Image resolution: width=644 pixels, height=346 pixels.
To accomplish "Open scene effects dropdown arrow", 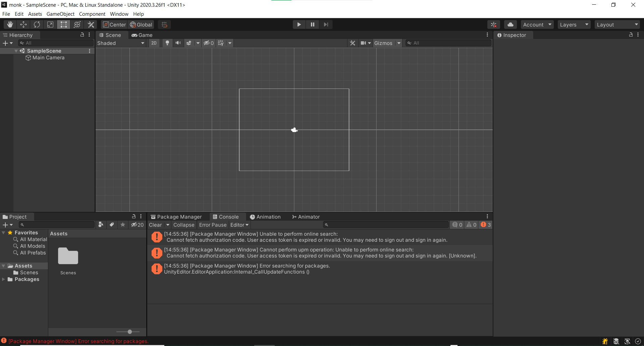I will (x=198, y=43).
